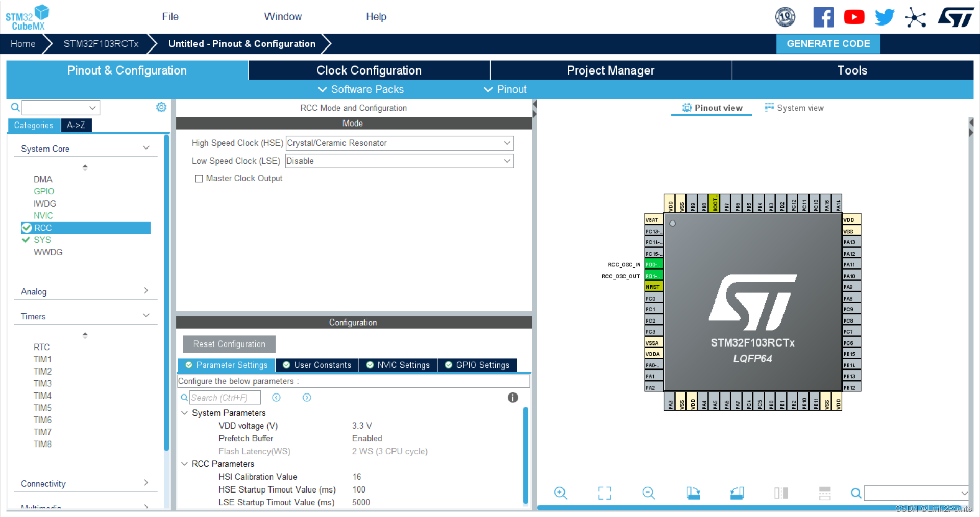
Task: Click the parameter info icon
Action: click(513, 398)
